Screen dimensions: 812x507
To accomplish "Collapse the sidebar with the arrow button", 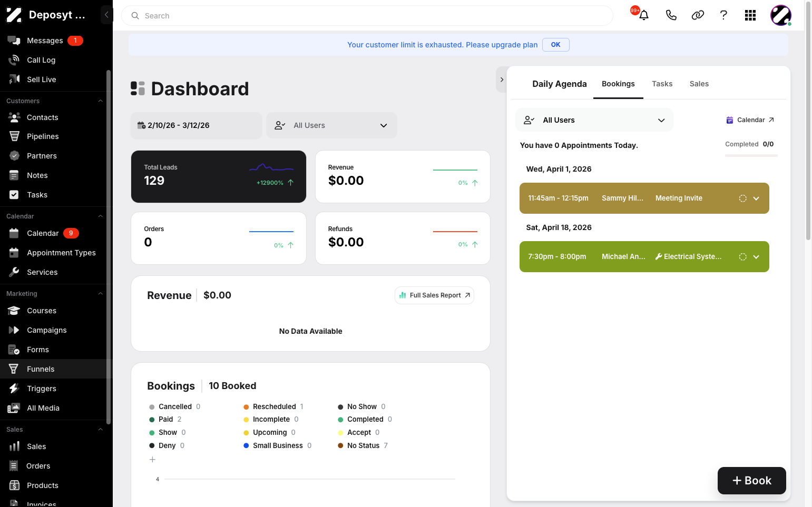I will point(106,15).
